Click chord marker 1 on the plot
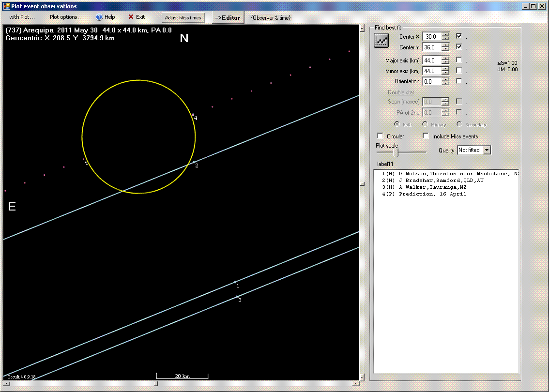This screenshot has height=392, width=549. point(235,282)
